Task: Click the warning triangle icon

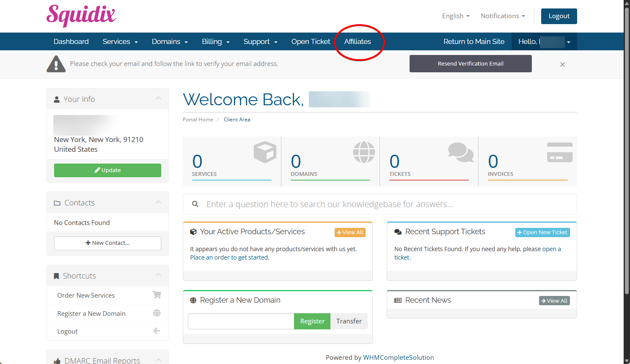Action: [x=56, y=64]
